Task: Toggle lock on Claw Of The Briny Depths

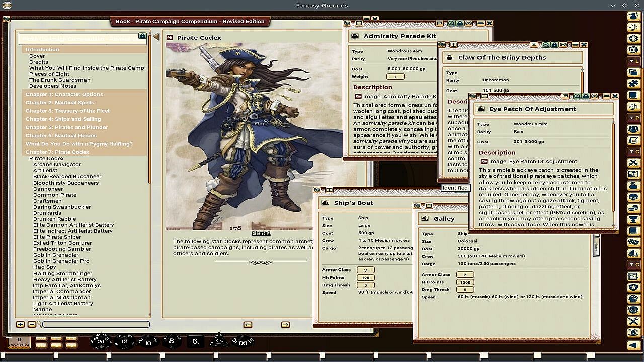Action: click(554, 45)
